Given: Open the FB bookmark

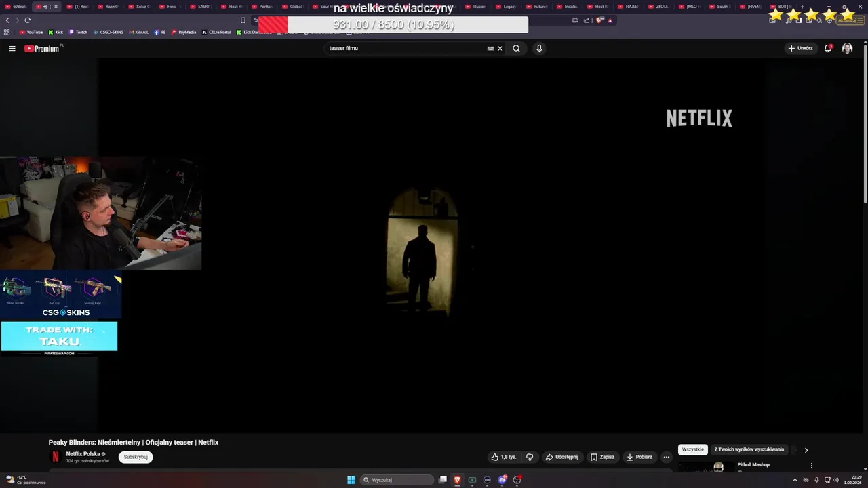Looking at the screenshot, I should click(x=160, y=32).
